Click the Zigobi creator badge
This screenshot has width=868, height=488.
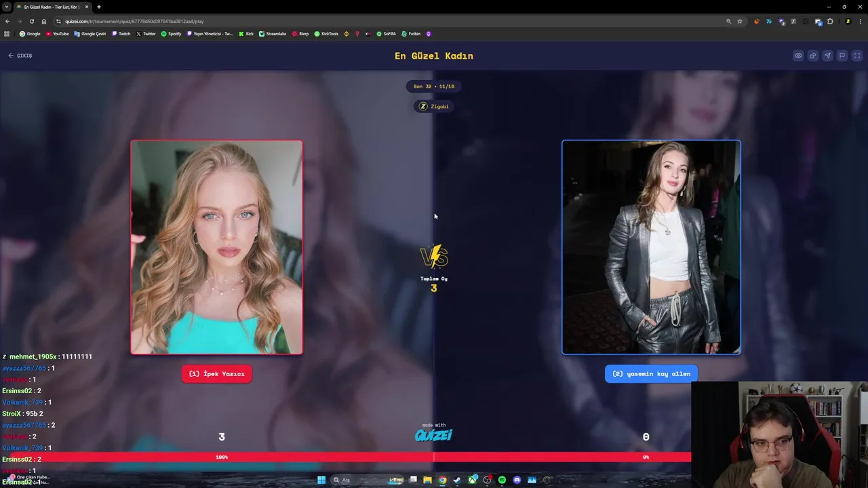pos(434,106)
